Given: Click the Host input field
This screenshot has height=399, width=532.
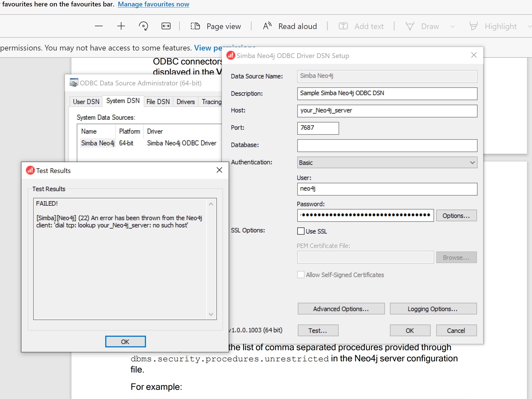Looking at the screenshot, I should coord(387,111).
